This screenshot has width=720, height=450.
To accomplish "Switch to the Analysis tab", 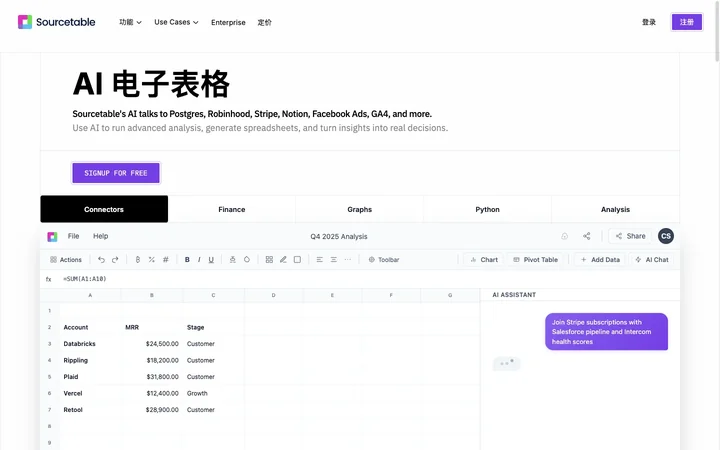I will coord(615,209).
